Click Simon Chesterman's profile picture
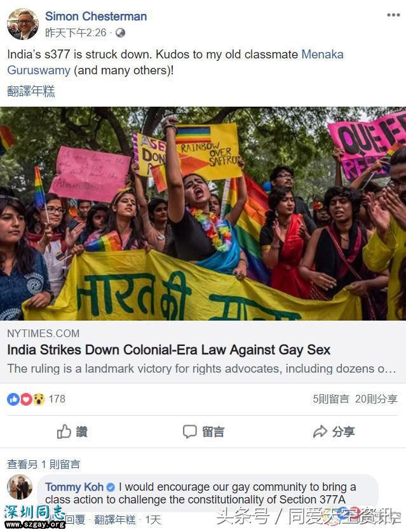This screenshot has height=532, width=406. (x=23, y=24)
